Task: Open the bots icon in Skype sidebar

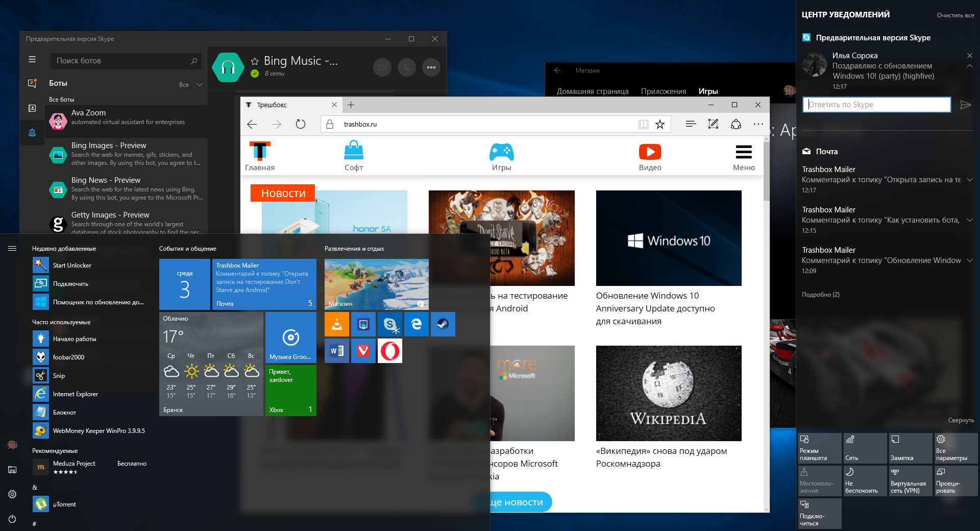Action: (x=32, y=133)
